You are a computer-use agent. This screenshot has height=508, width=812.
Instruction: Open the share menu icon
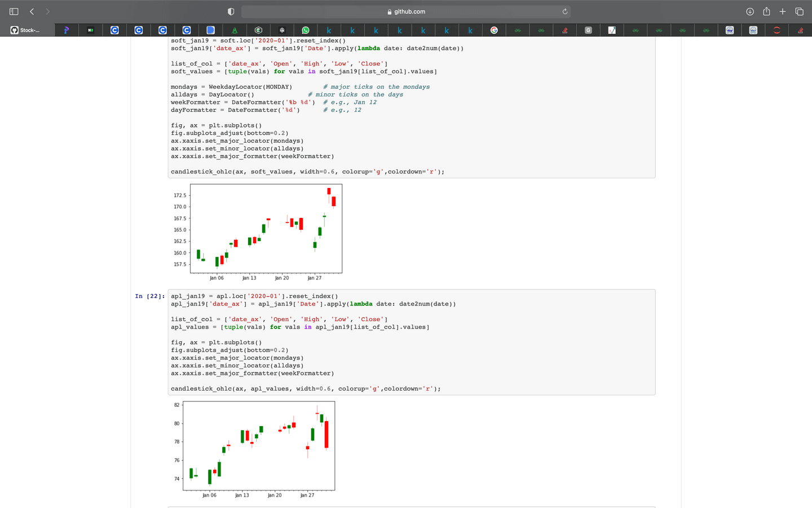pos(766,11)
